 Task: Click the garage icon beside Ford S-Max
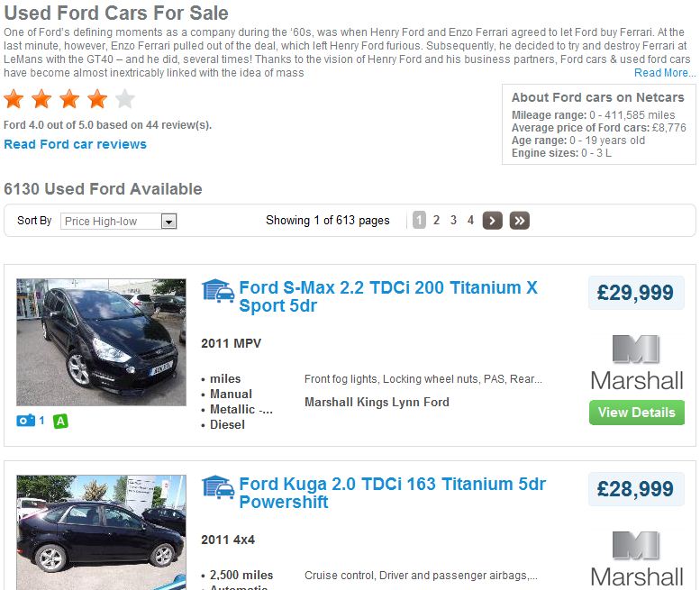[x=218, y=291]
